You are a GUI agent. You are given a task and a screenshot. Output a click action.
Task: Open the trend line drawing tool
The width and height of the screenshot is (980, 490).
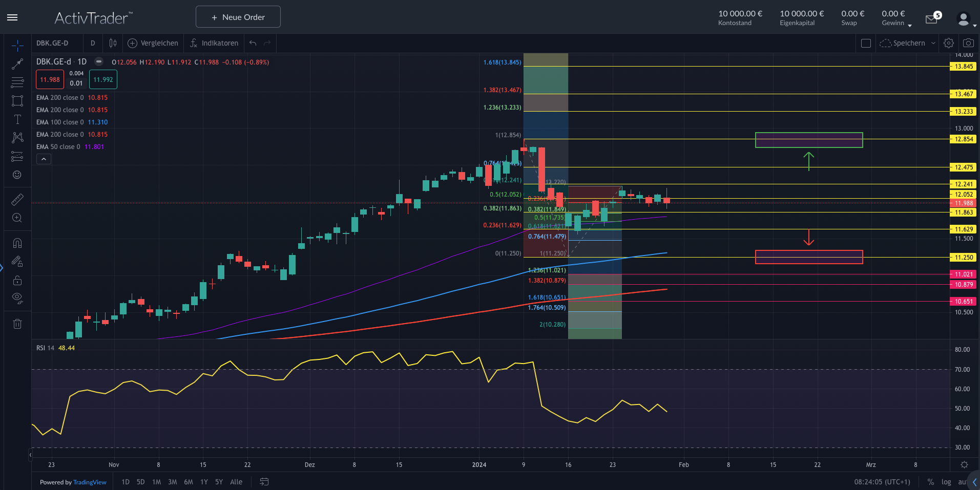(17, 64)
